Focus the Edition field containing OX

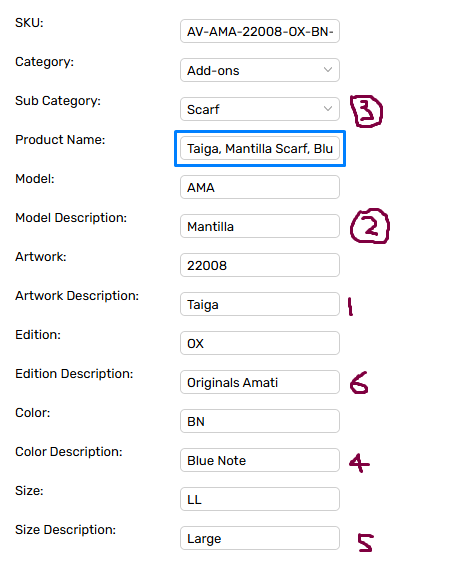260,343
